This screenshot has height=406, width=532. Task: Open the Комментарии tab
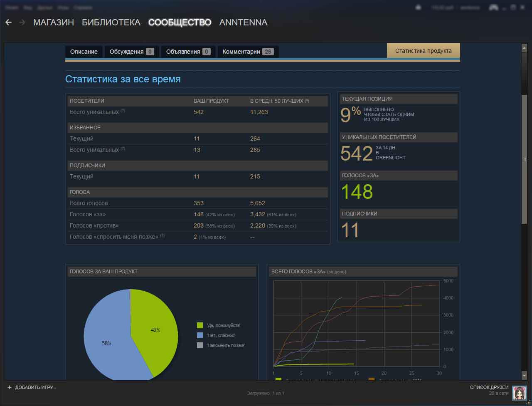pos(248,52)
